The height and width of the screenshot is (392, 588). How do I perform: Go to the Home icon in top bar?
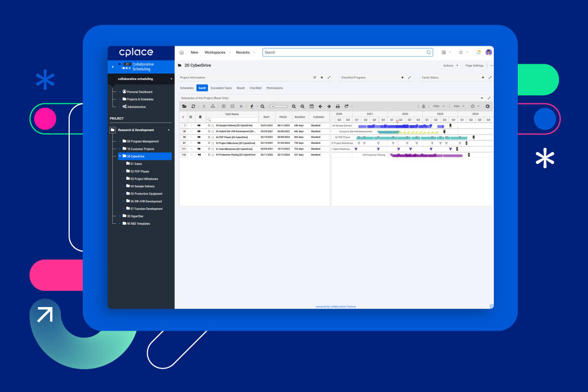[x=181, y=52]
